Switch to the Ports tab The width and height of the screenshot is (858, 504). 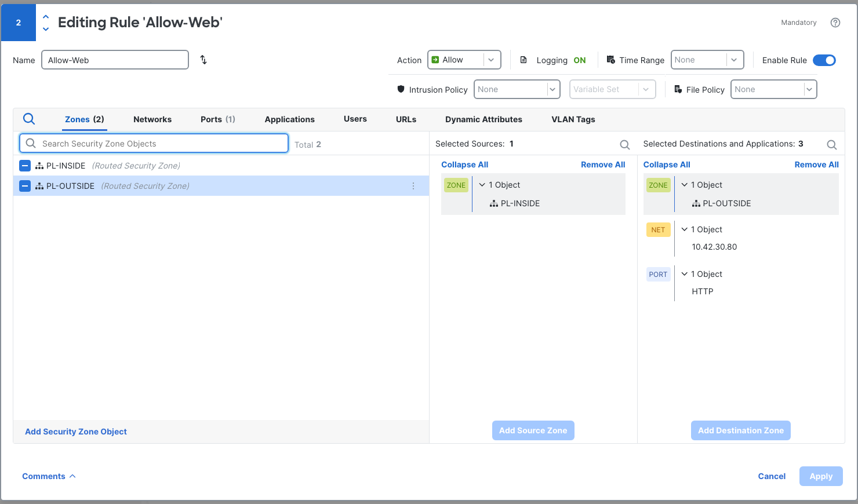(x=218, y=119)
